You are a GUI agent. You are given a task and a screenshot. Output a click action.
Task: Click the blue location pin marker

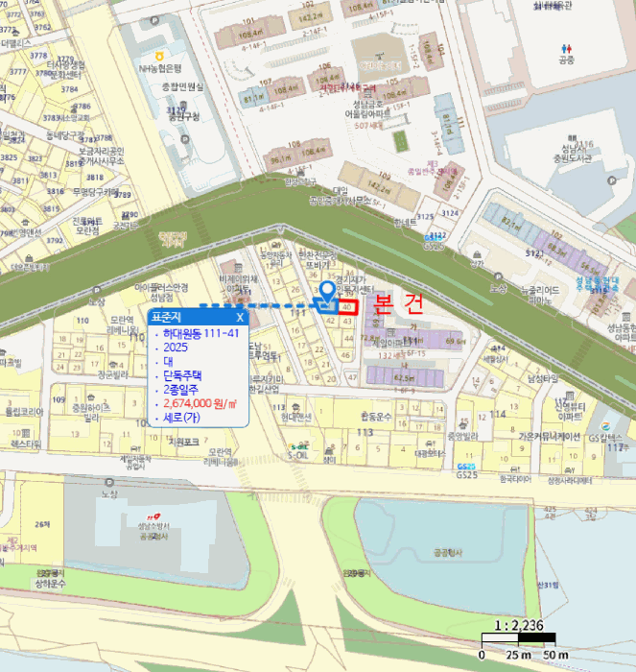coord(328,293)
